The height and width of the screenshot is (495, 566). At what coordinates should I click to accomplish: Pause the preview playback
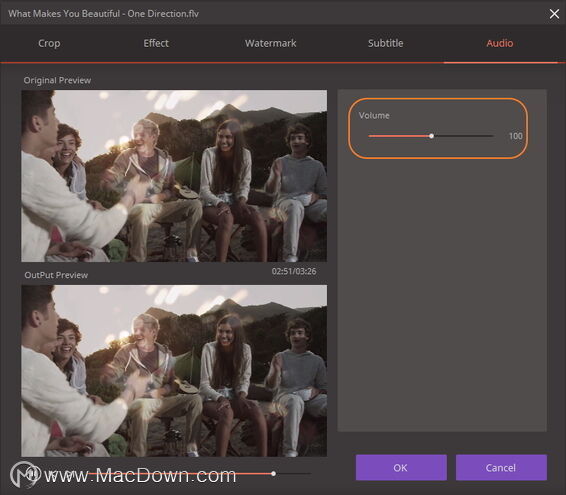coord(32,473)
